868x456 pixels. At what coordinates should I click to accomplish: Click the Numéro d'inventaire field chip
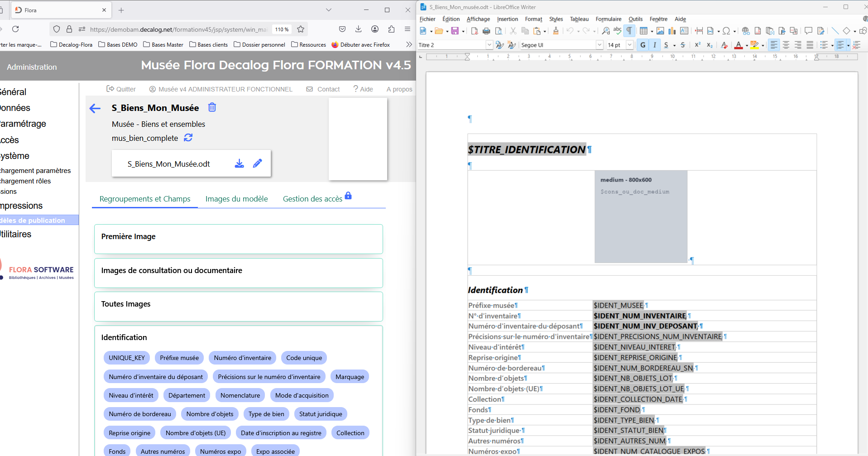coord(242,358)
